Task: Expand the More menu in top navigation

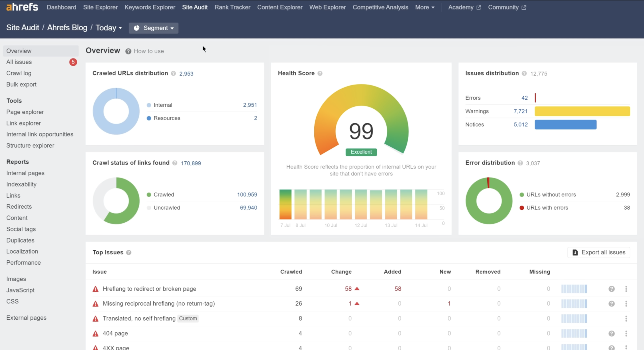Action: pyautogui.click(x=425, y=7)
